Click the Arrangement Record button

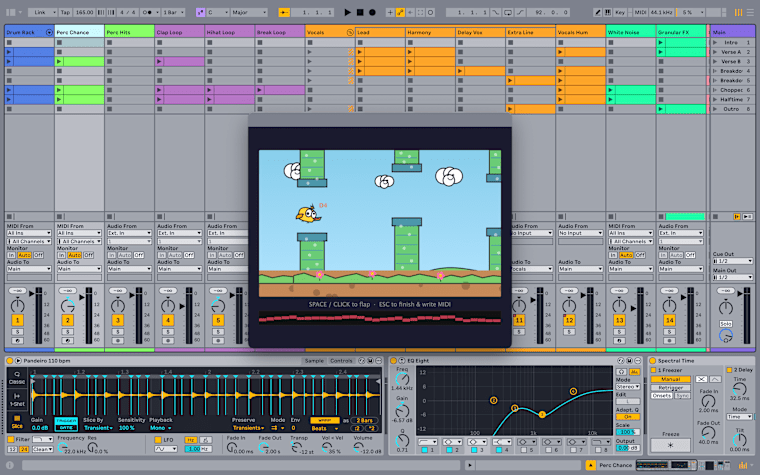click(372, 12)
